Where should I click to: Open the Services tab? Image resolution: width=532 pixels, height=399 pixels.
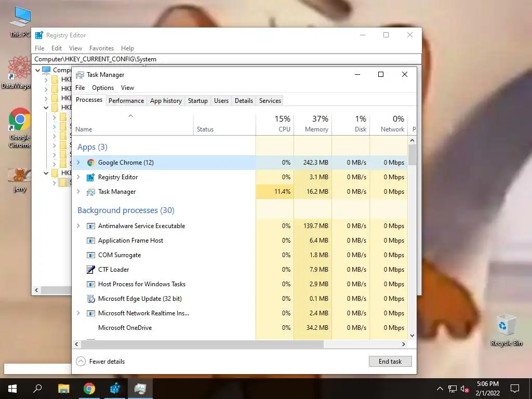[x=270, y=101]
